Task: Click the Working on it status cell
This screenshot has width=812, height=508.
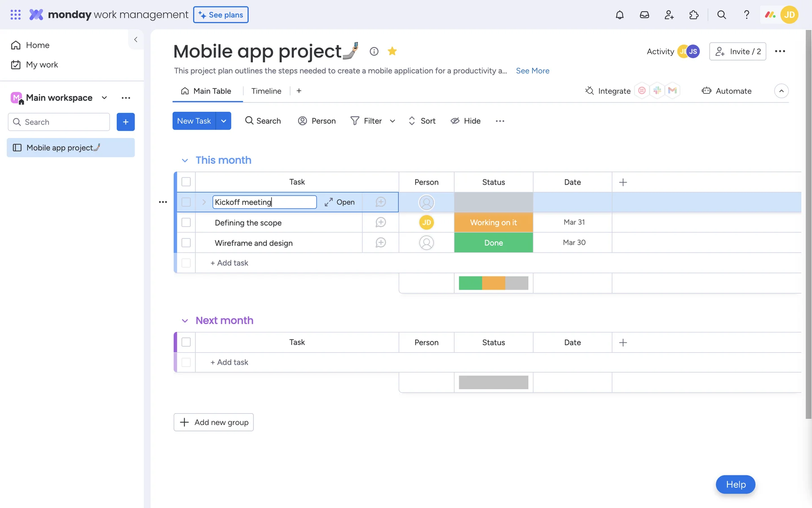Action: (x=493, y=222)
